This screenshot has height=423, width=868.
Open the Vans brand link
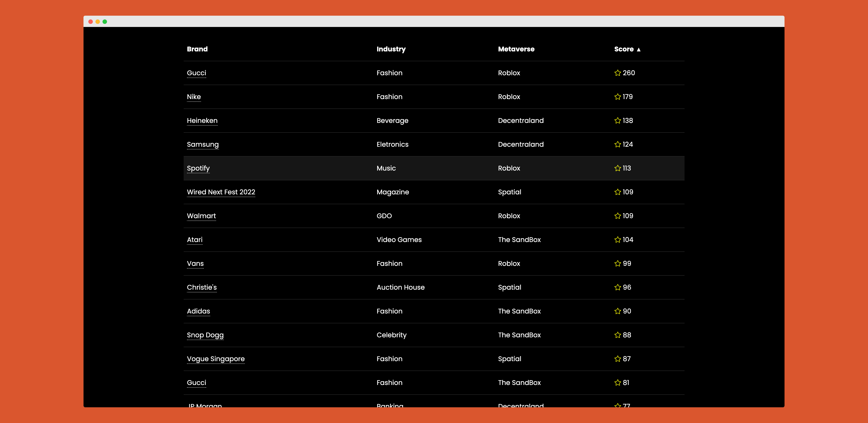pyautogui.click(x=195, y=264)
